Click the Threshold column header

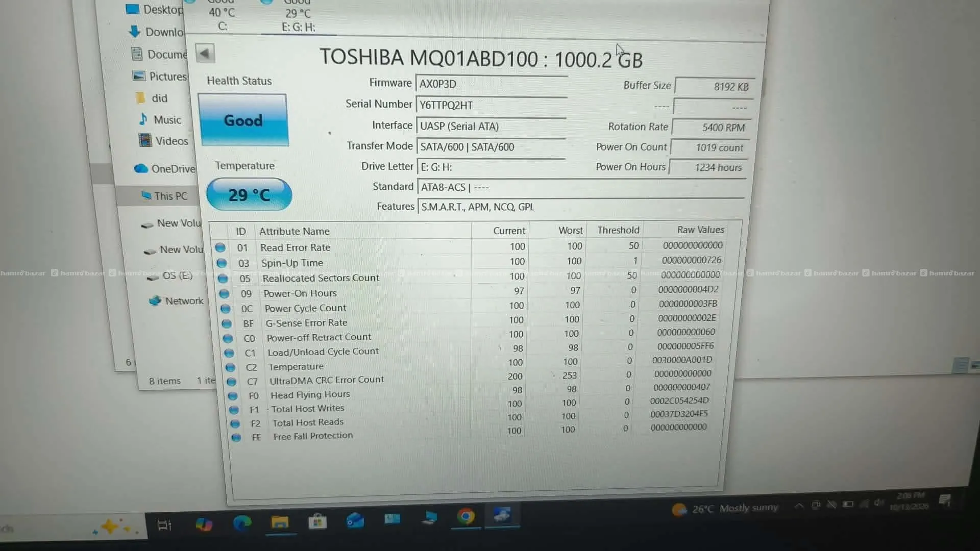(x=618, y=230)
